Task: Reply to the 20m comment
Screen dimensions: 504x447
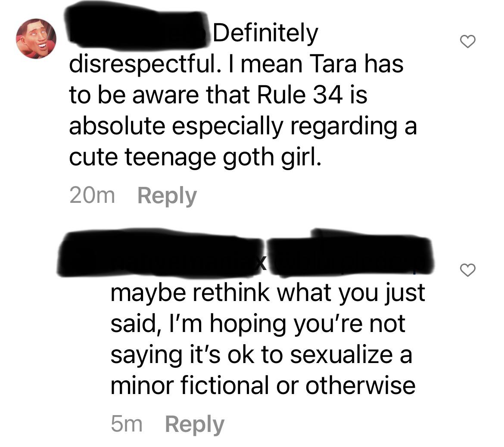Action: point(167,196)
